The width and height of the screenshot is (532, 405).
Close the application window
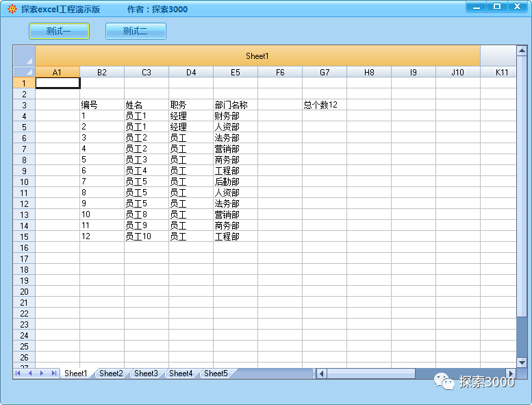click(x=518, y=7)
